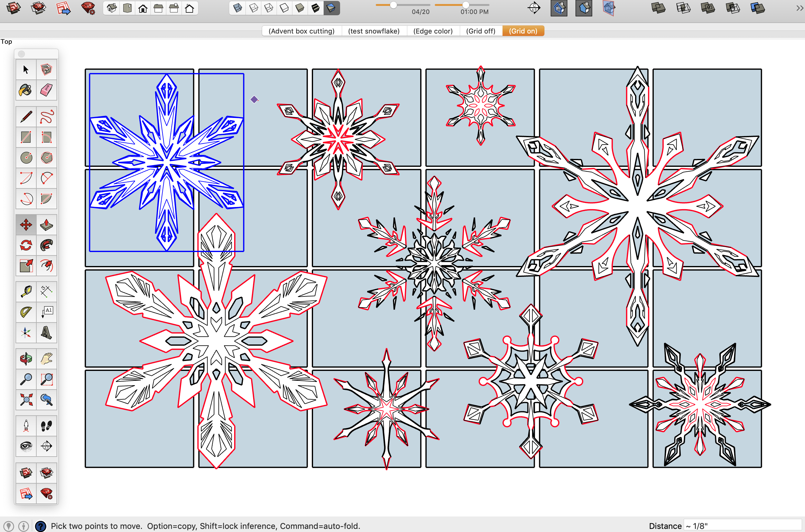This screenshot has height=532, width=805.
Task: Click the Zoom Extents tool
Action: pyautogui.click(x=26, y=399)
